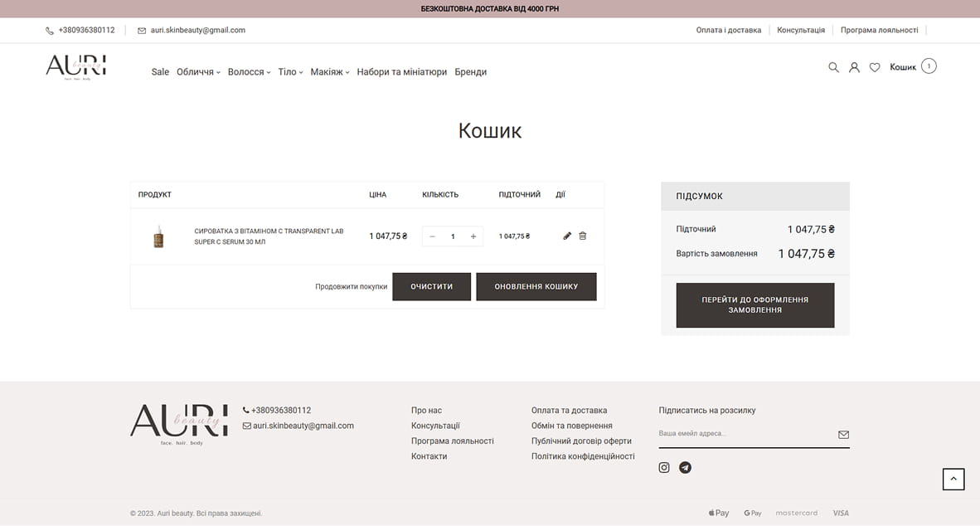Expand the Волосся dropdown menu
Viewport: 980px width, 526px height.
click(249, 72)
